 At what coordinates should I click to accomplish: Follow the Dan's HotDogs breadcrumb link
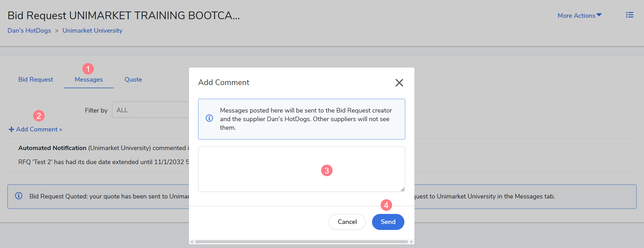(x=29, y=31)
